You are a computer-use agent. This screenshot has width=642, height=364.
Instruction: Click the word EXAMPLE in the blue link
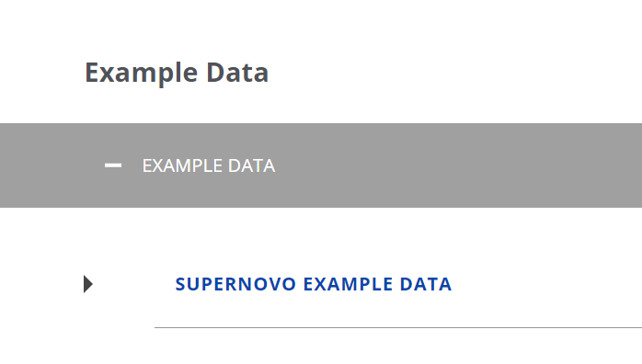click(x=348, y=284)
